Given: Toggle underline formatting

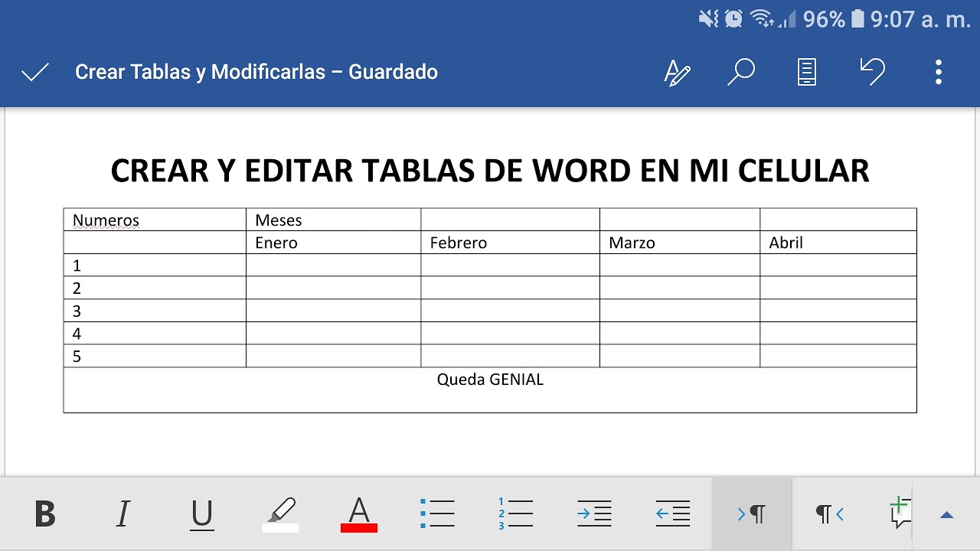Looking at the screenshot, I should tap(201, 514).
